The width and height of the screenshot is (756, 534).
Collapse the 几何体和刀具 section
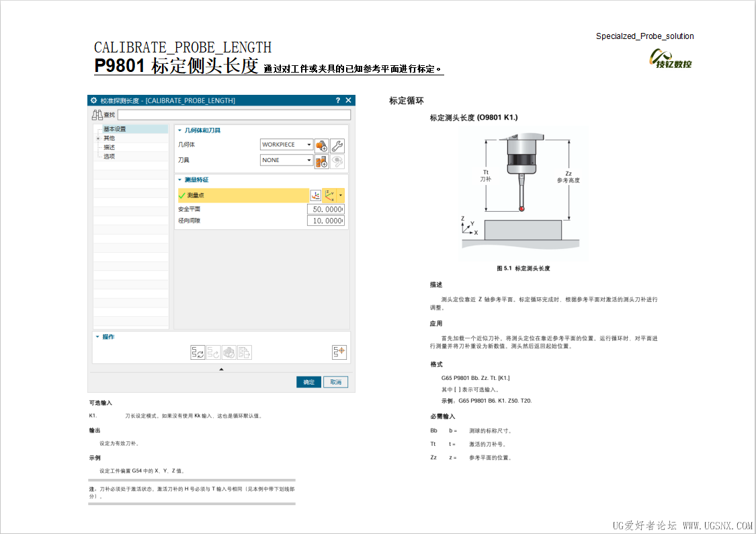(x=180, y=130)
